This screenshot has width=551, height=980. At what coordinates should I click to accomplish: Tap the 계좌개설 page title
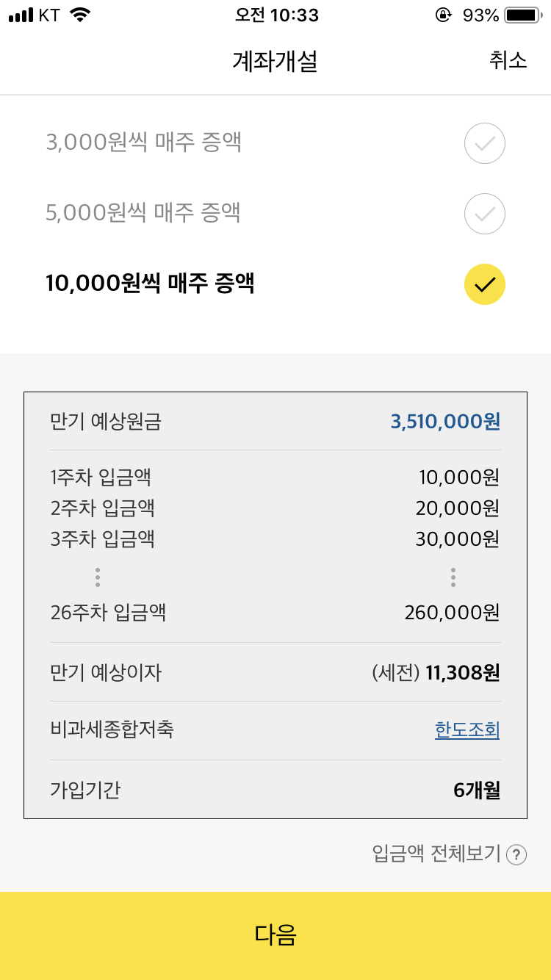pyautogui.click(x=275, y=62)
